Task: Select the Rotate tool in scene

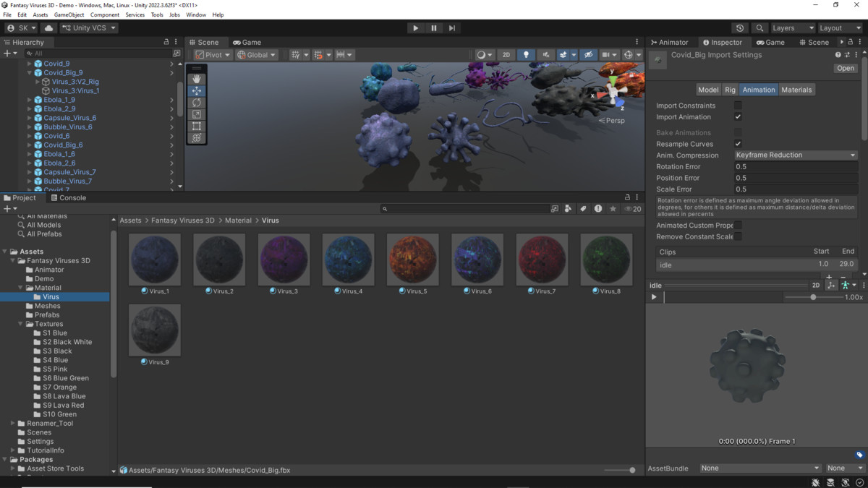Action: [x=197, y=103]
